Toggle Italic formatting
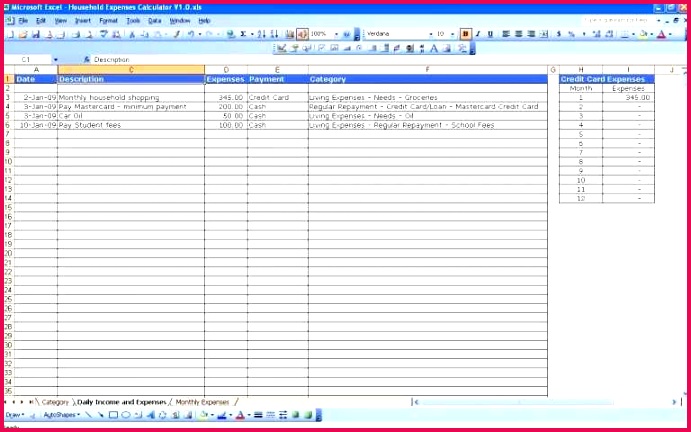Image resolution: width=691 pixels, height=432 pixels. tap(478, 34)
